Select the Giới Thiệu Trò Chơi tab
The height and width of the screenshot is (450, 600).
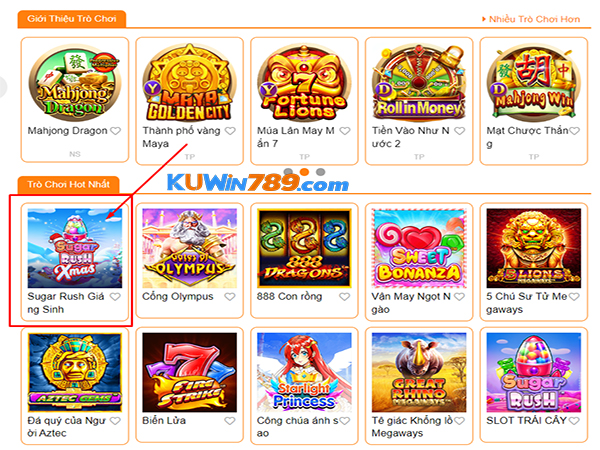pyautogui.click(x=72, y=19)
